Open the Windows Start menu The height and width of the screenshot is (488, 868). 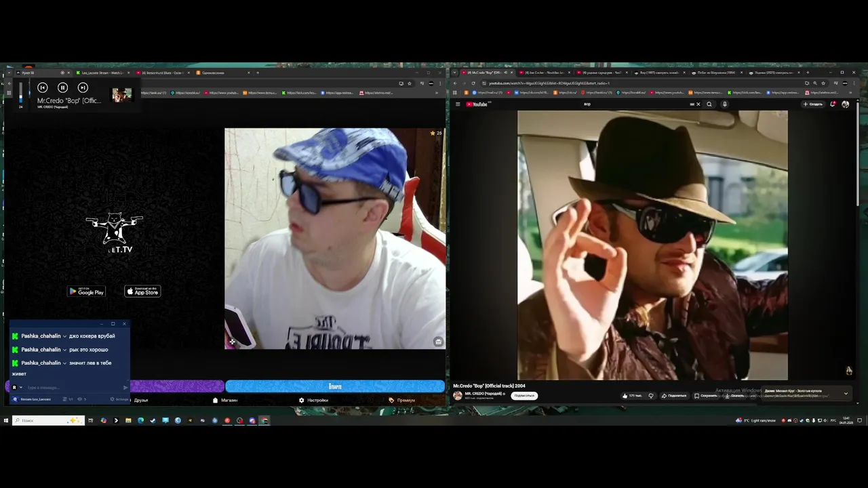point(6,421)
